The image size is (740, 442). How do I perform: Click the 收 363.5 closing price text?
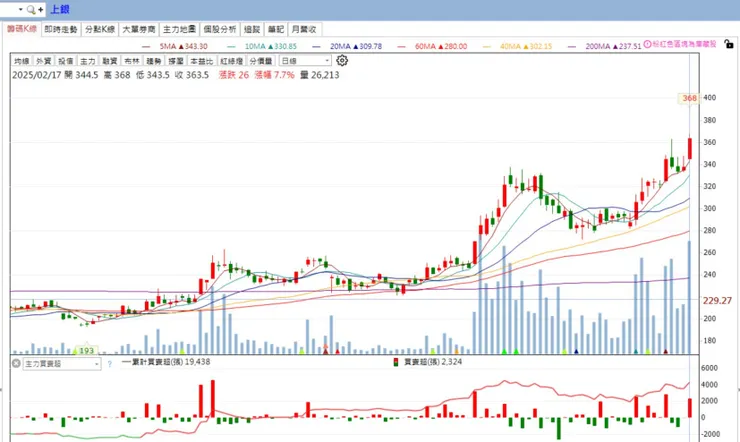[192, 75]
